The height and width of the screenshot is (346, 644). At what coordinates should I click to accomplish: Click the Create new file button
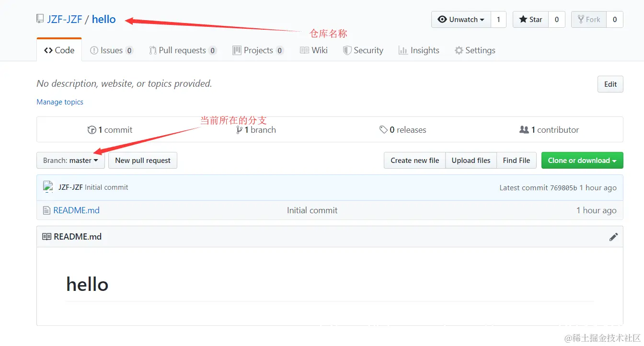click(414, 161)
